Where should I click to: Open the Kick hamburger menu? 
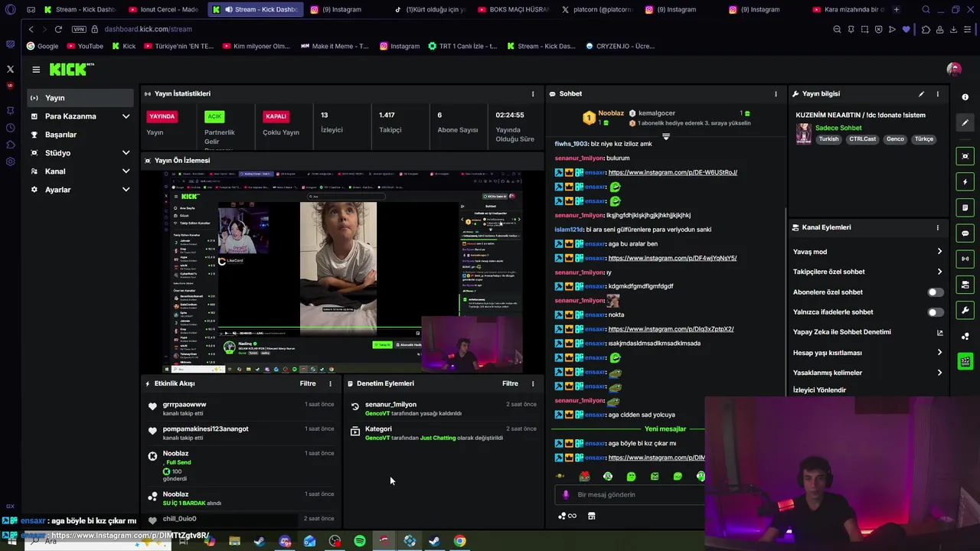pyautogui.click(x=36, y=70)
